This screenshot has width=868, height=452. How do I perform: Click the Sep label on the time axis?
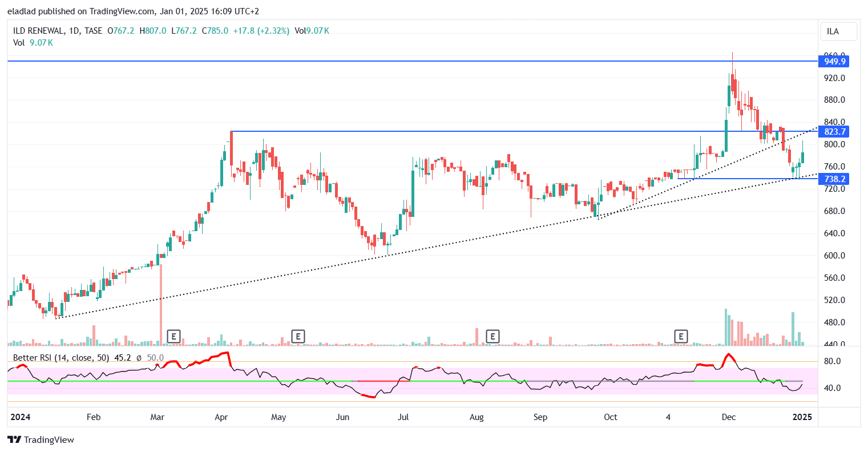click(540, 417)
